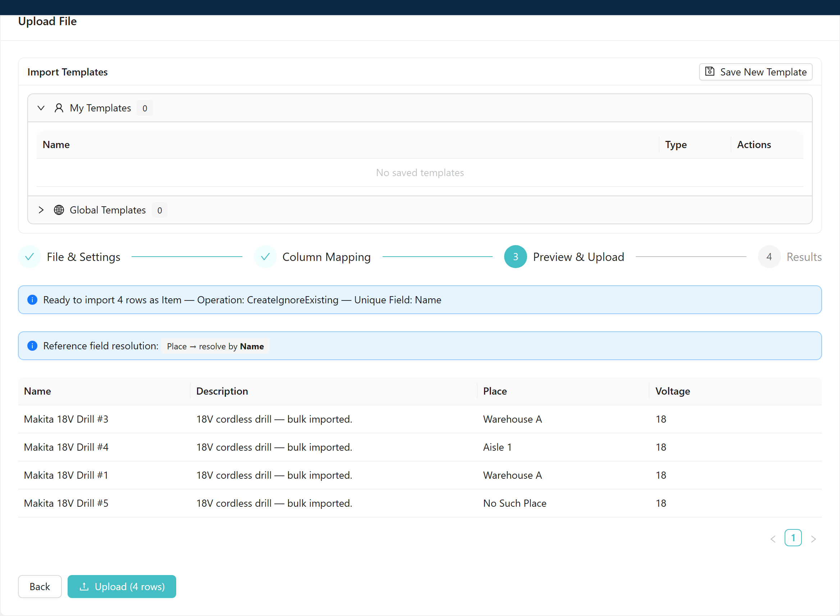This screenshot has width=840, height=616.
Task: Select page 1 in pagination
Action: pos(793,538)
